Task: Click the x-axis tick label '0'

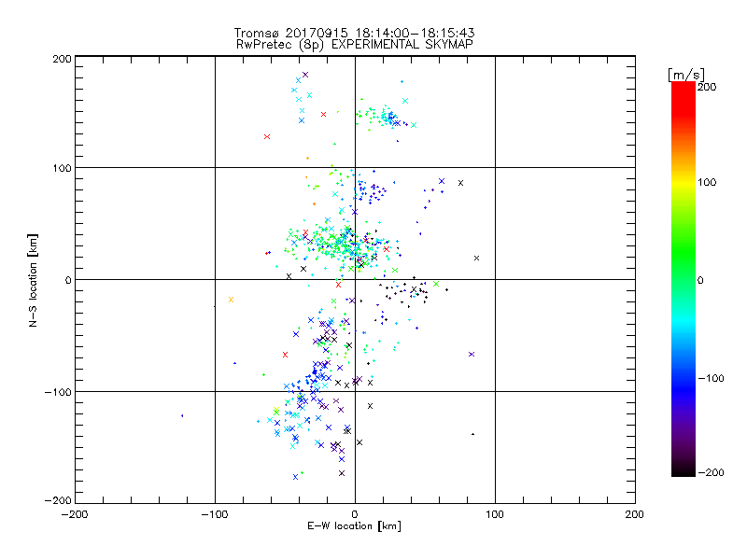Action: (355, 514)
